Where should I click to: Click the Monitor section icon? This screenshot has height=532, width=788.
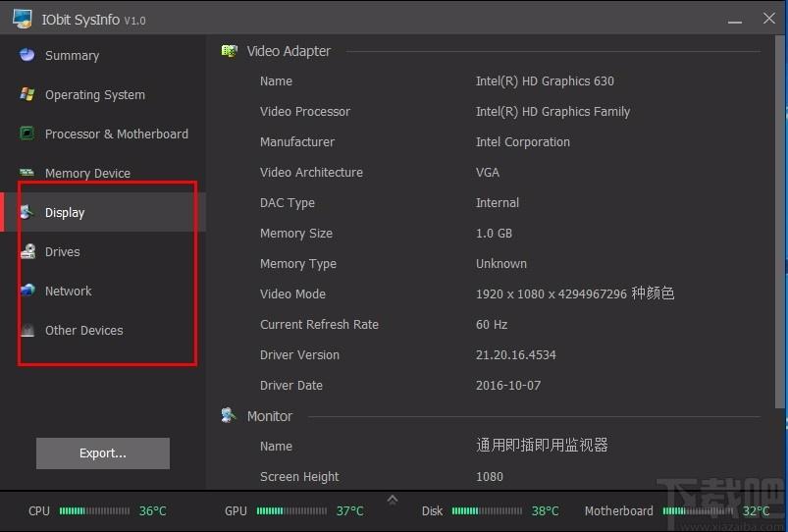tap(229, 415)
